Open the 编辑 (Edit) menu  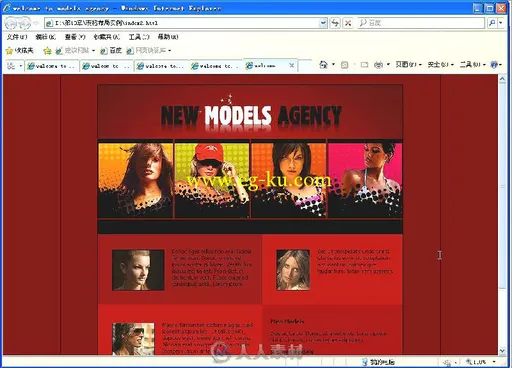pos(46,37)
